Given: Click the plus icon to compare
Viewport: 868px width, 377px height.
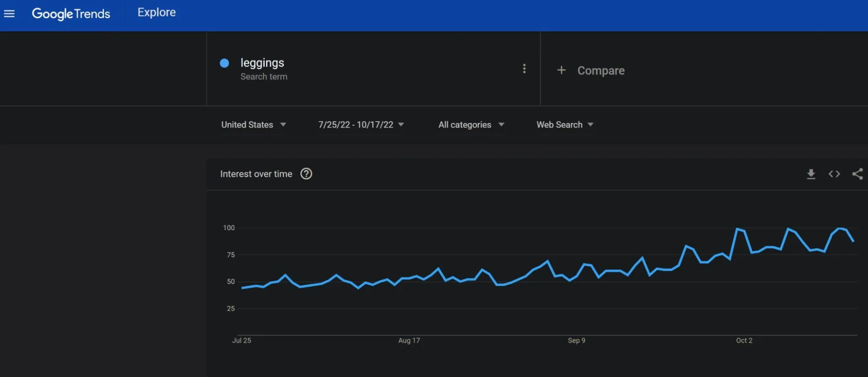Looking at the screenshot, I should pos(561,70).
